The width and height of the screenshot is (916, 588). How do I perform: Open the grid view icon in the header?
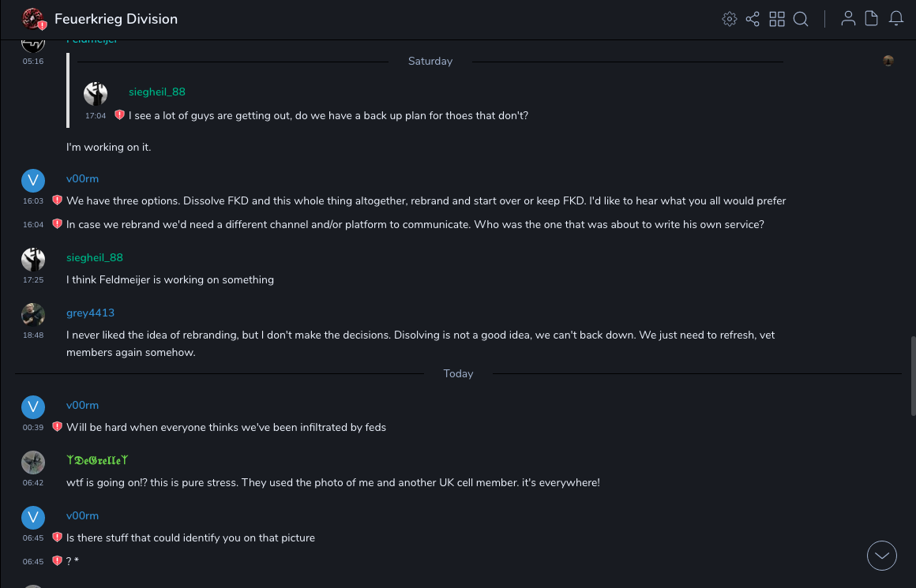777,19
